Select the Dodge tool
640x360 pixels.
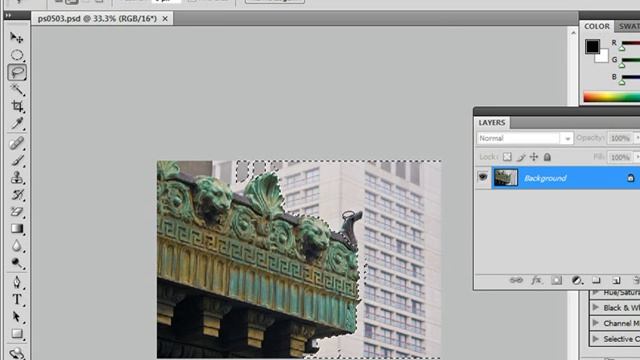click(x=17, y=263)
